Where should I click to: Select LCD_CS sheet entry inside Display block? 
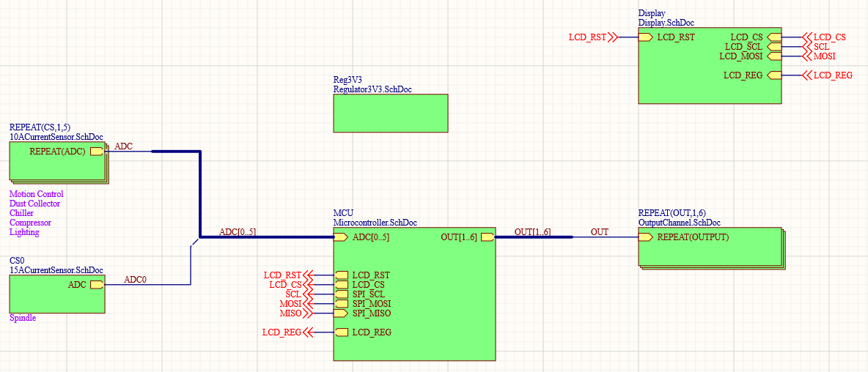point(756,37)
